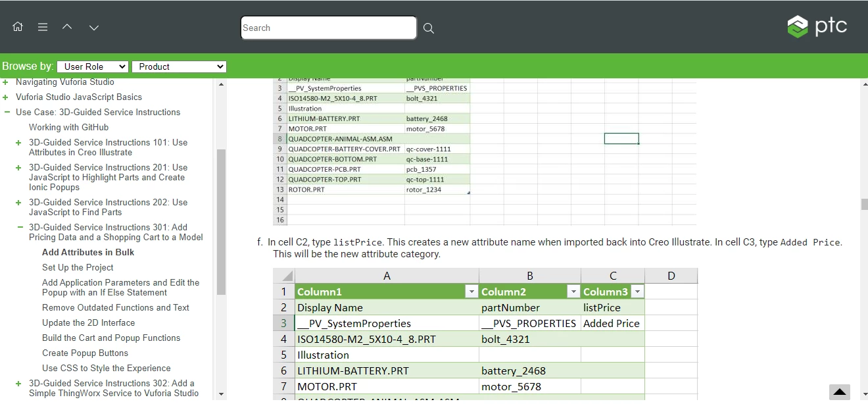Click the Browse by label
Screen dimensions: 868x408
point(28,66)
